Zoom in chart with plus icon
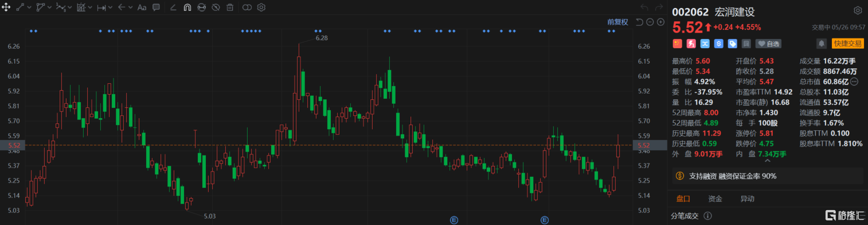 pos(660,22)
